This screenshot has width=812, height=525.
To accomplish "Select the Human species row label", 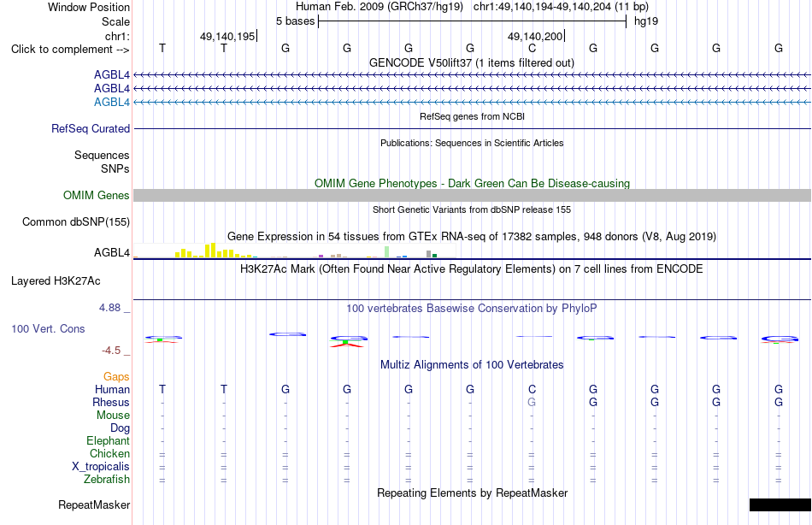I will click(112, 389).
